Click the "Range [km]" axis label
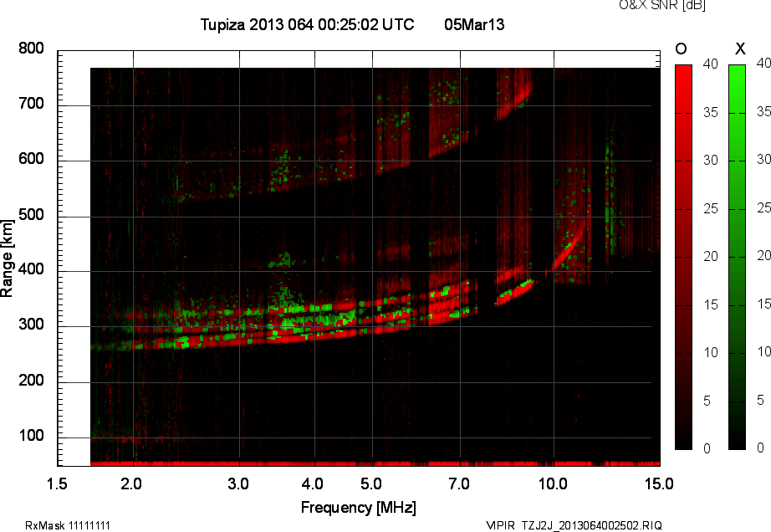Viewport: 771px width, 532px height. [x=7, y=258]
